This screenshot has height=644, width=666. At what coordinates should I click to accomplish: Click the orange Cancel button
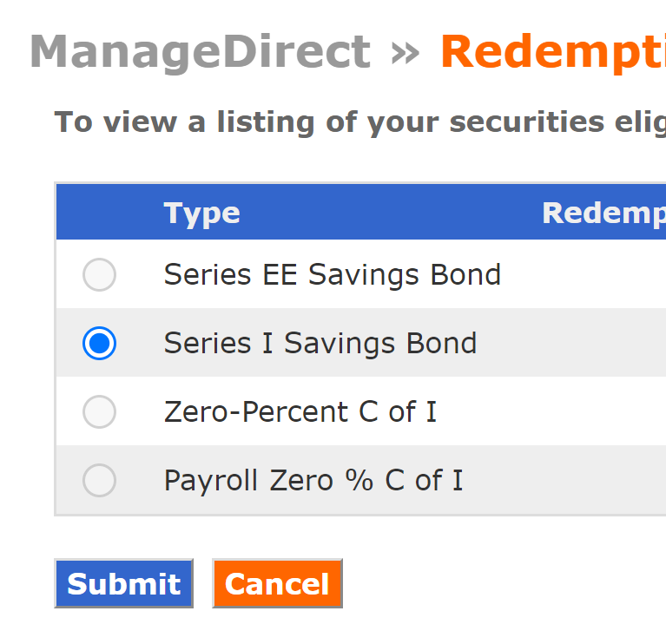pyautogui.click(x=277, y=583)
